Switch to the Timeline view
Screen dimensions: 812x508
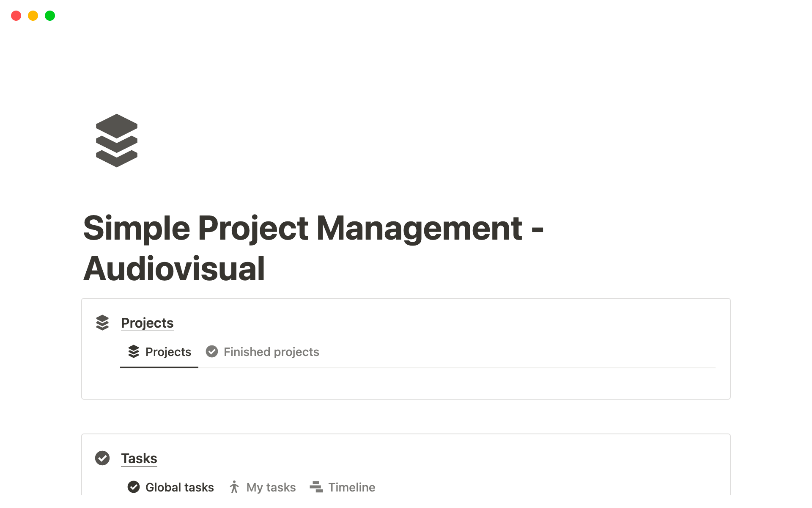pyautogui.click(x=351, y=487)
